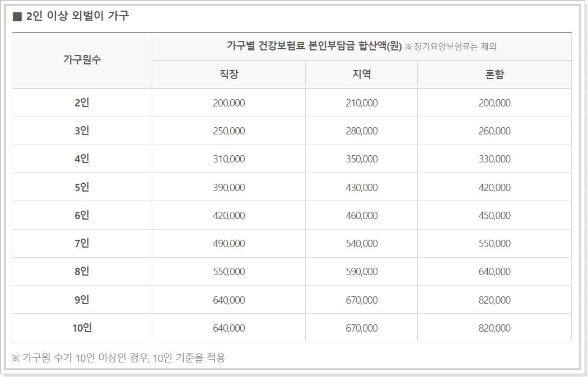
Task: Click the 820,000 value for 10인 혼합
Action: coord(496,328)
